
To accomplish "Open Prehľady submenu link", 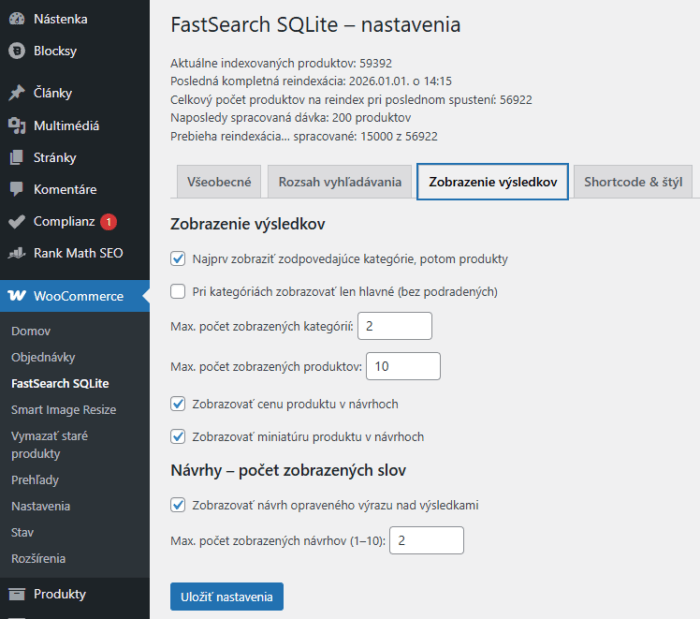I will [x=35, y=480].
